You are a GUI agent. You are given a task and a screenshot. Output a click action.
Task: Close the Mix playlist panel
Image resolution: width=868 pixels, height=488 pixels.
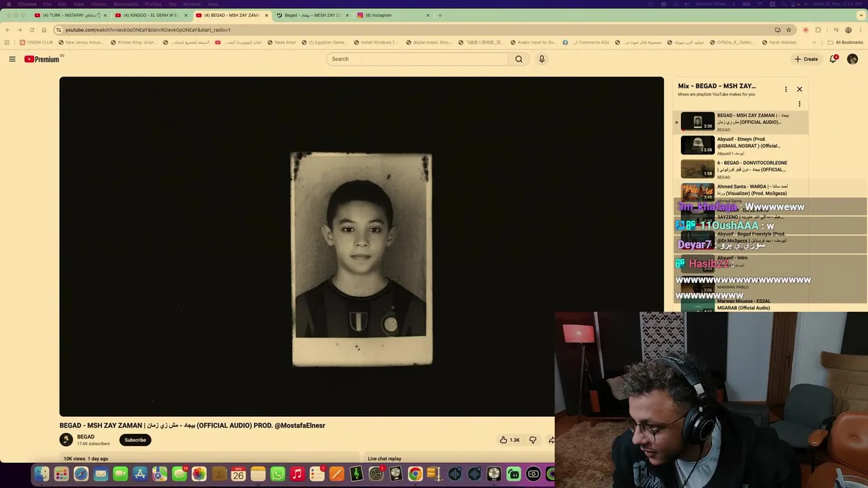coord(800,89)
